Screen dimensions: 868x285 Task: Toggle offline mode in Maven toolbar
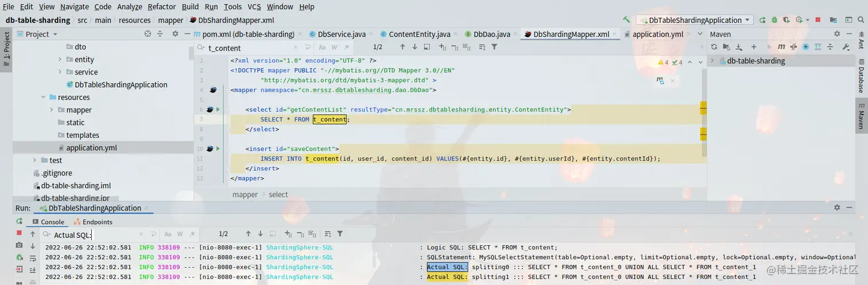[795, 47]
